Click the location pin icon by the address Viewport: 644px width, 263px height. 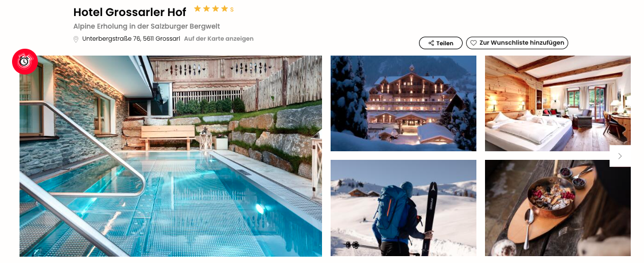tap(76, 40)
